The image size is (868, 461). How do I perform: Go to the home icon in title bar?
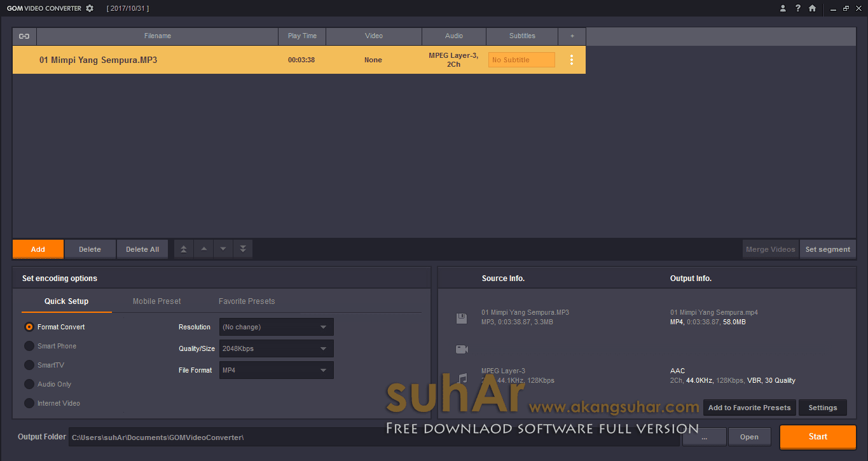click(x=812, y=8)
